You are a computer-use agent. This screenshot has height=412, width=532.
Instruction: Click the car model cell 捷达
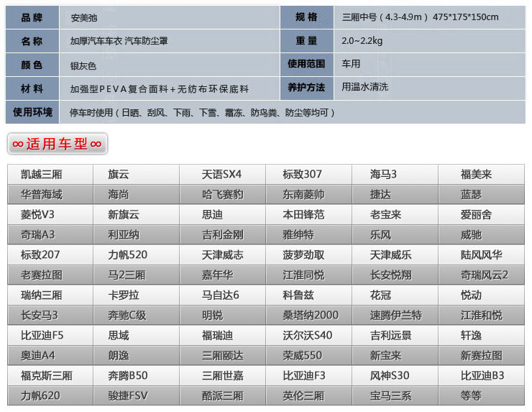click(x=395, y=194)
